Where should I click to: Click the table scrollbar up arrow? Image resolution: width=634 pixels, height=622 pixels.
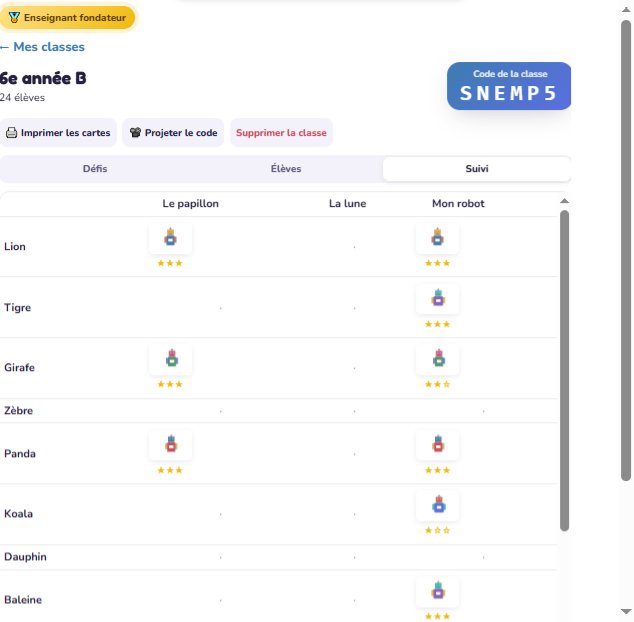point(565,201)
